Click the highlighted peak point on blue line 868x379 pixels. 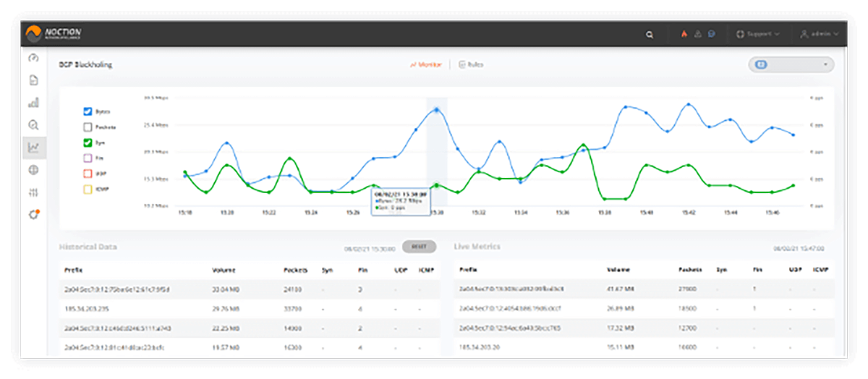click(x=437, y=110)
